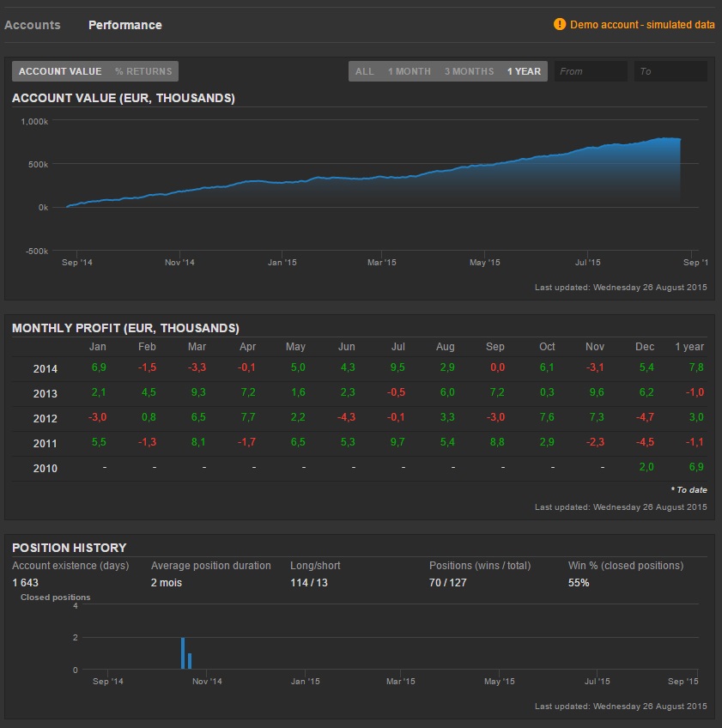Click the 1 year column header
The height and width of the screenshot is (728, 722).
[x=689, y=347]
